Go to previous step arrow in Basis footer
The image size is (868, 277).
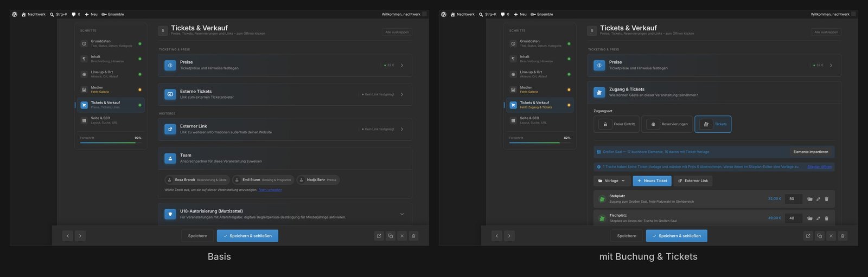(68, 236)
